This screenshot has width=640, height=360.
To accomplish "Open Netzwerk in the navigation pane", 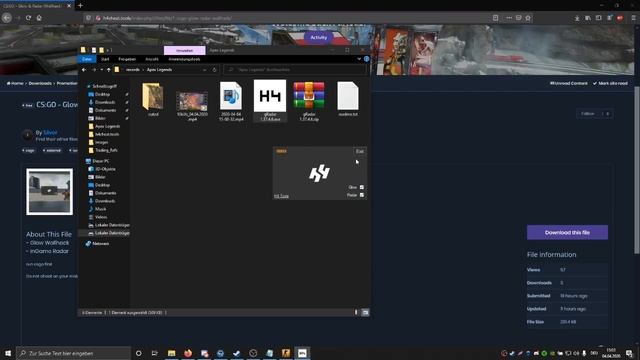I will (100, 244).
